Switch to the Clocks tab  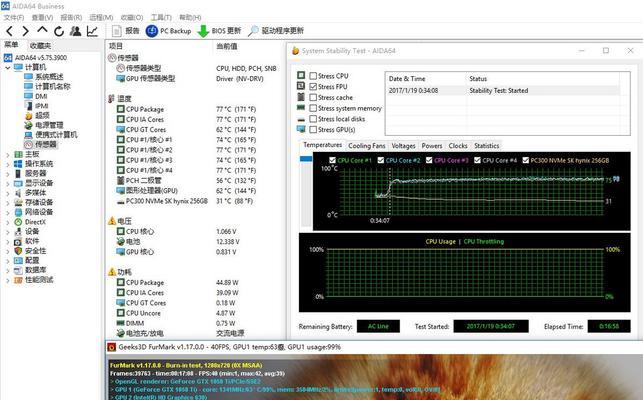point(458,146)
